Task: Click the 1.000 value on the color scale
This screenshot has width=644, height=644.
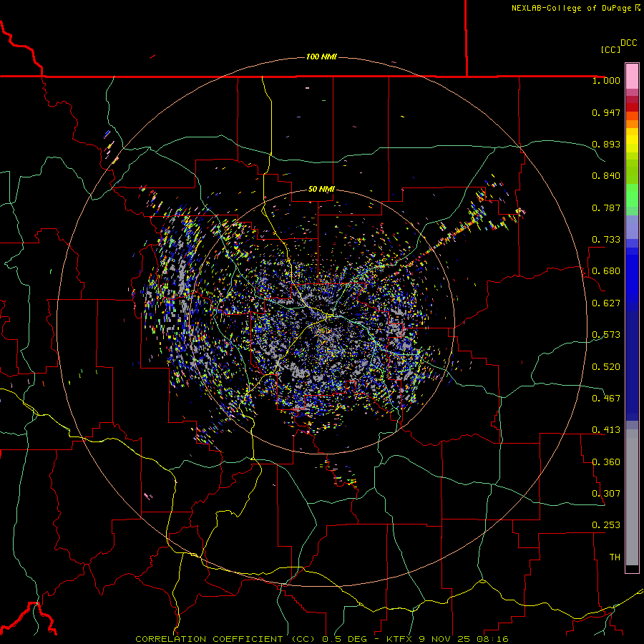Action: click(606, 80)
